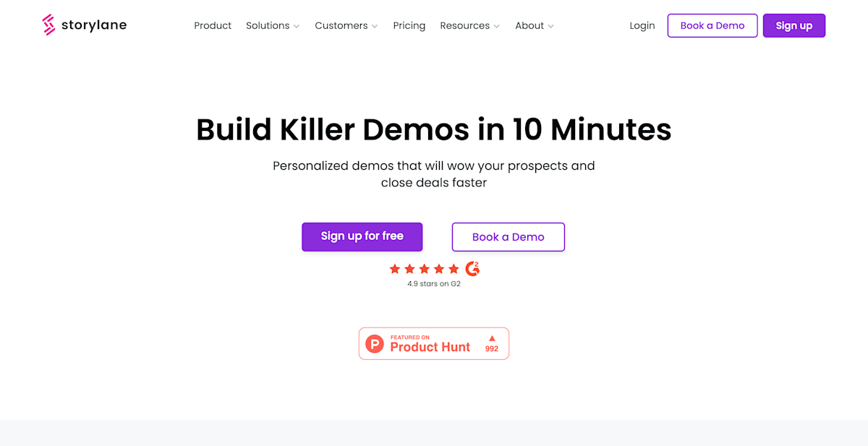Click the third red rating star

click(x=424, y=269)
